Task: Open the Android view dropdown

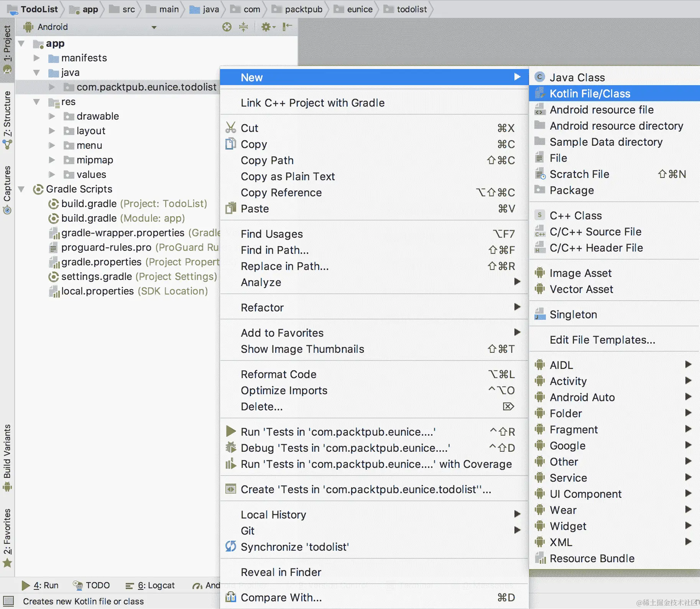Action: click(154, 27)
